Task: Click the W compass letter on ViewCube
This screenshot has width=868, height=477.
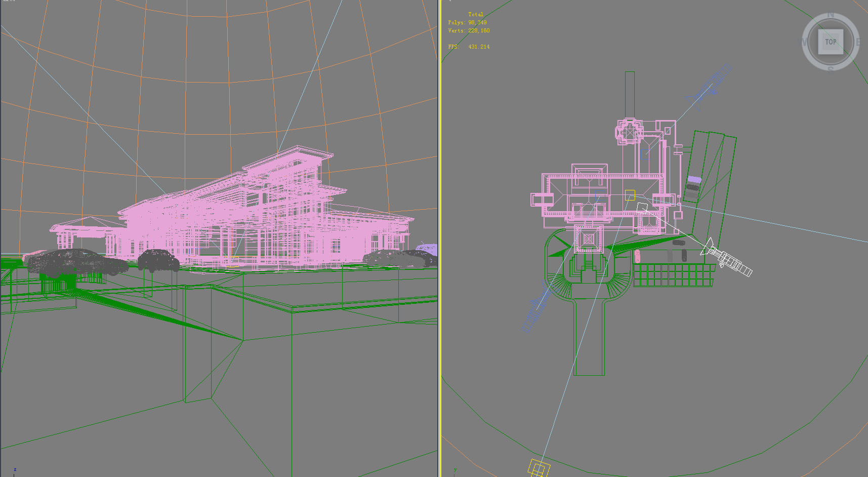Action: (804, 43)
